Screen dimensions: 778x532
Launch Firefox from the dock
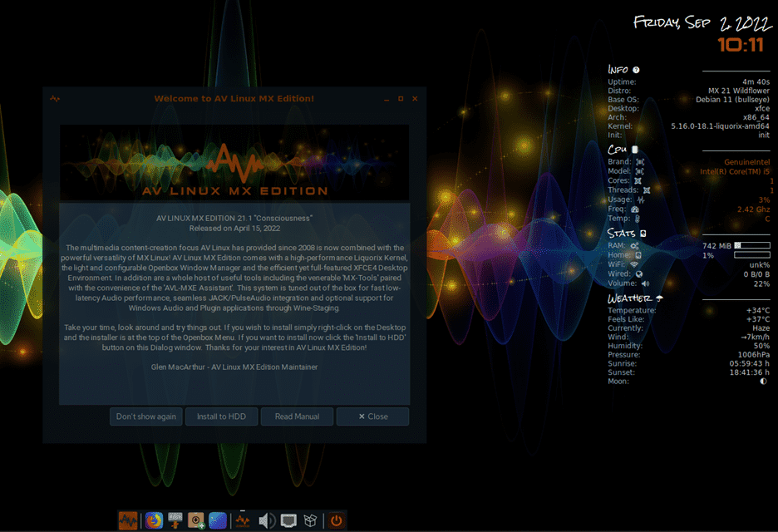point(154,520)
